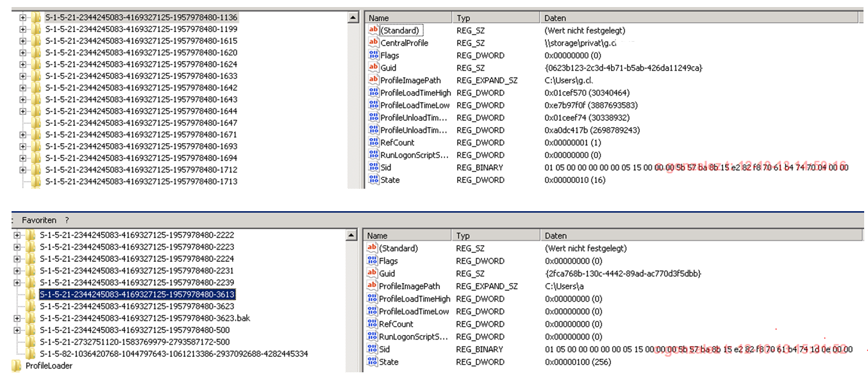Select RunLogonScriptS... entry in upper window

[413, 155]
